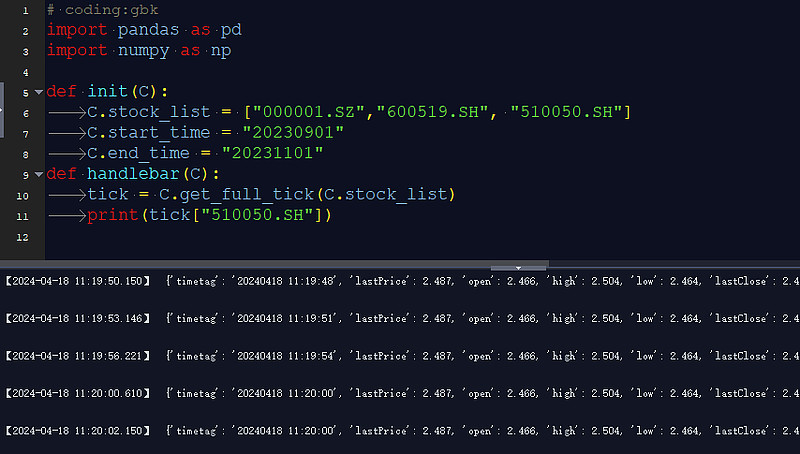The width and height of the screenshot is (800, 454).
Task: Click the import numpy line
Action: pos(139,51)
